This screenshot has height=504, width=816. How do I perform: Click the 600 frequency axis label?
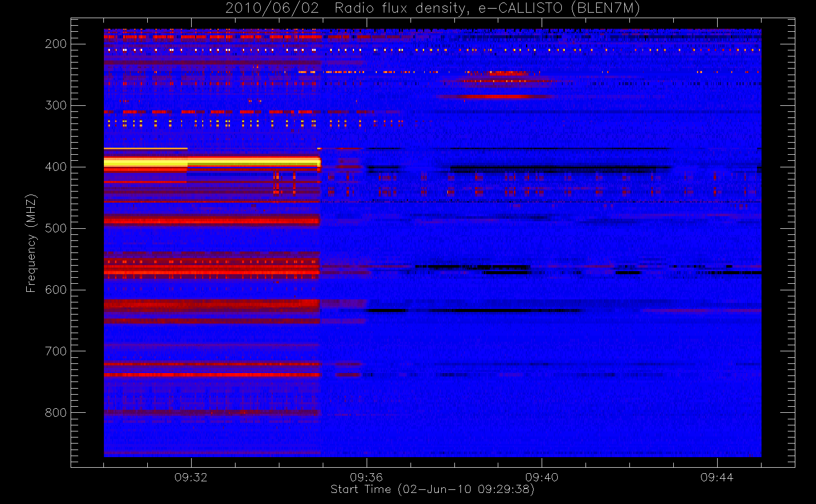[56, 290]
